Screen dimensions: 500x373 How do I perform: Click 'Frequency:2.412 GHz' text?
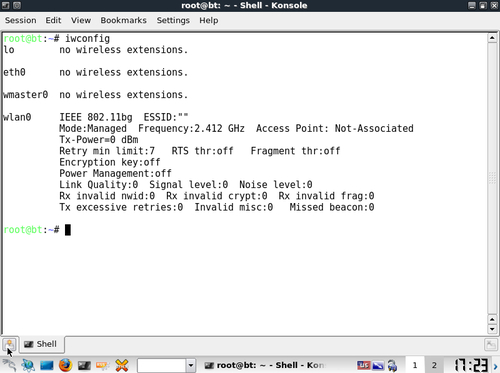(191, 129)
